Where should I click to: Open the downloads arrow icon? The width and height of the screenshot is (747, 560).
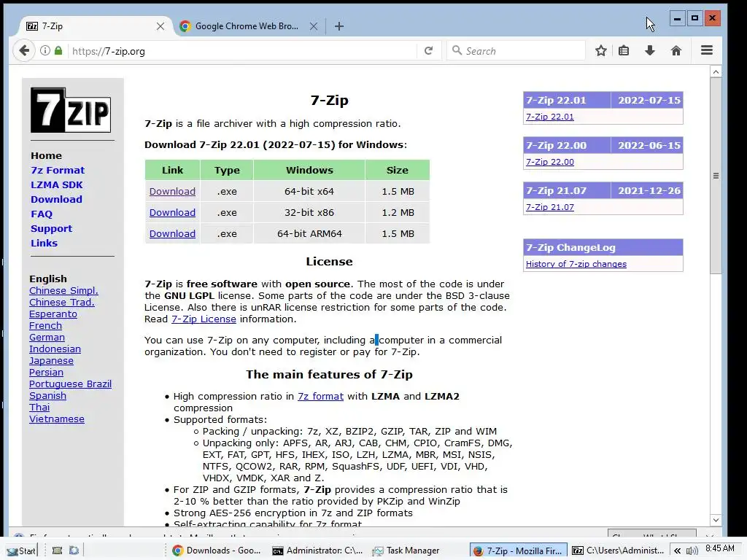tap(650, 50)
